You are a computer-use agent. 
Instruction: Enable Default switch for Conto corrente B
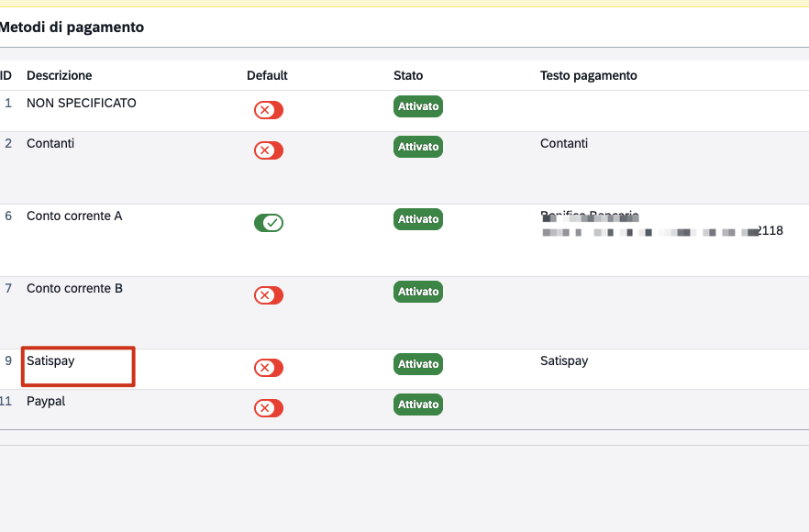tap(268, 295)
